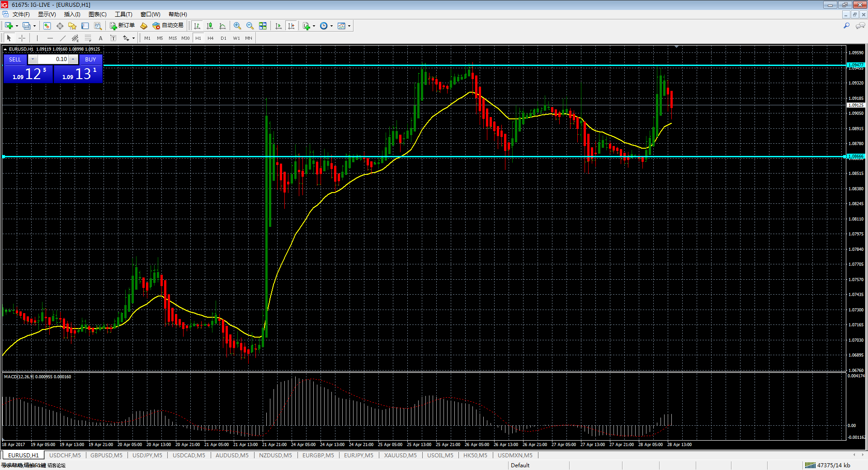Open the 图表(C) menu

(98, 14)
